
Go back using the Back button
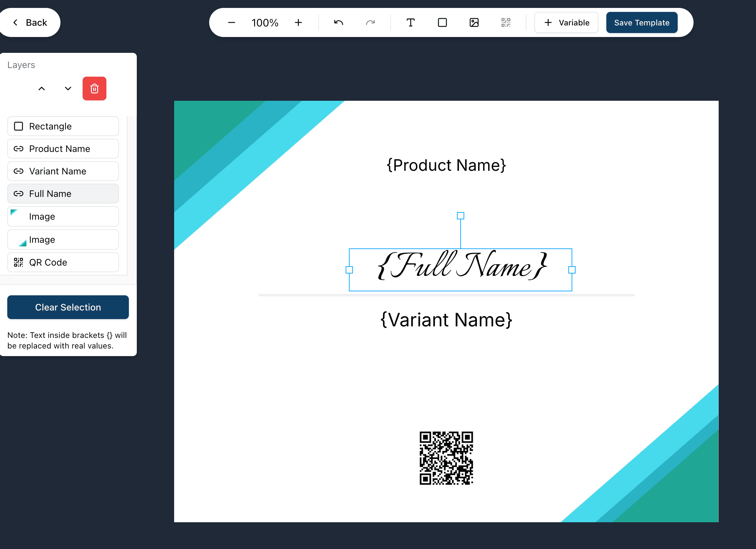click(30, 23)
